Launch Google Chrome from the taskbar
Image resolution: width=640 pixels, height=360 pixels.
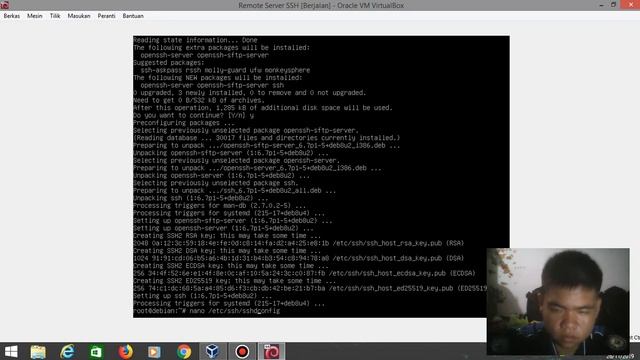coord(184,351)
